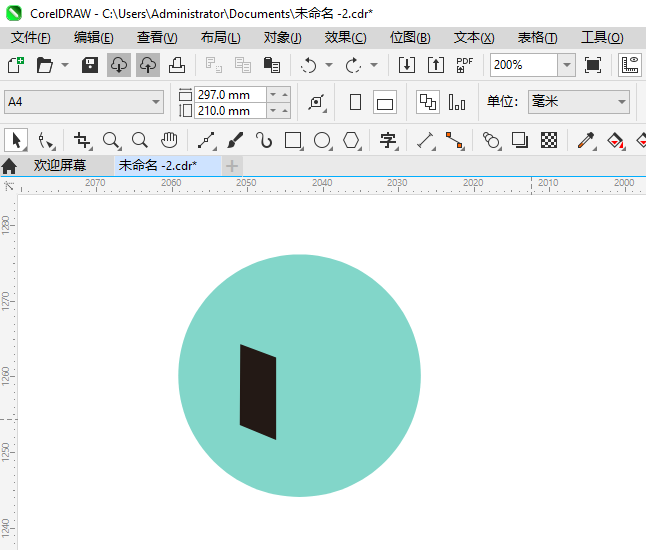The height and width of the screenshot is (550, 646).
Task: Select the Artistic media brush tool
Action: click(x=235, y=140)
